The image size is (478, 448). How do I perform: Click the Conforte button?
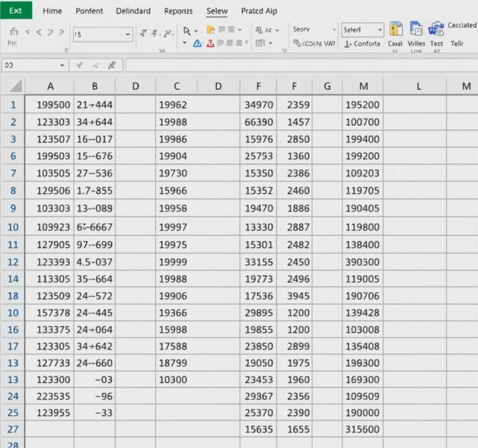point(362,43)
